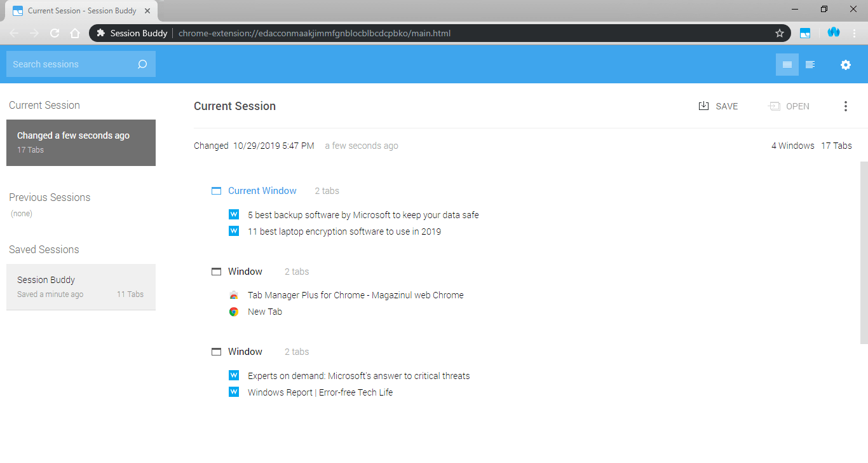Click favicon beside 11 best laptop encryption
Viewport: 868px width, 463px height.
234,231
